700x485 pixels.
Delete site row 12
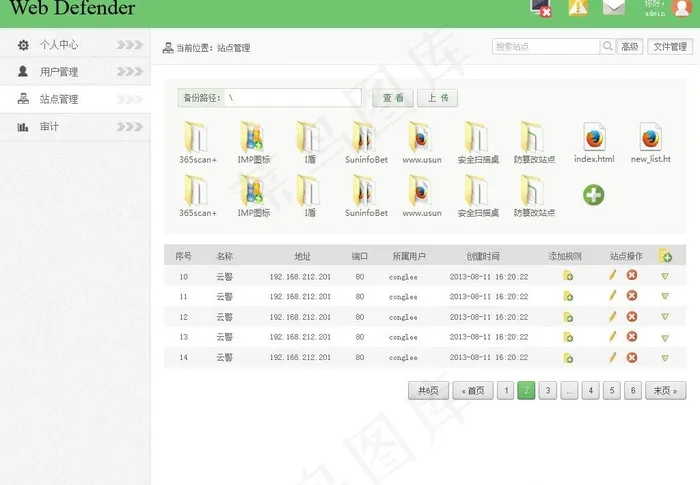pos(632,317)
